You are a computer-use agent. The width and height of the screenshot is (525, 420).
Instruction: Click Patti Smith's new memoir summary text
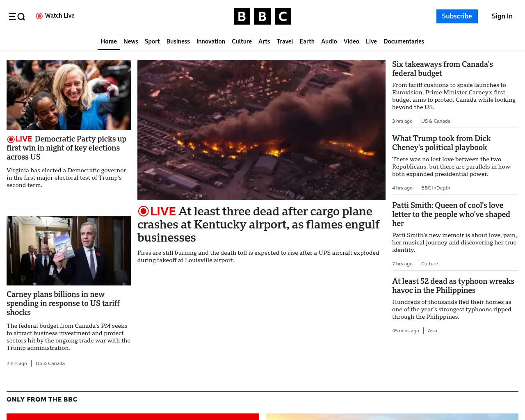[x=454, y=242]
